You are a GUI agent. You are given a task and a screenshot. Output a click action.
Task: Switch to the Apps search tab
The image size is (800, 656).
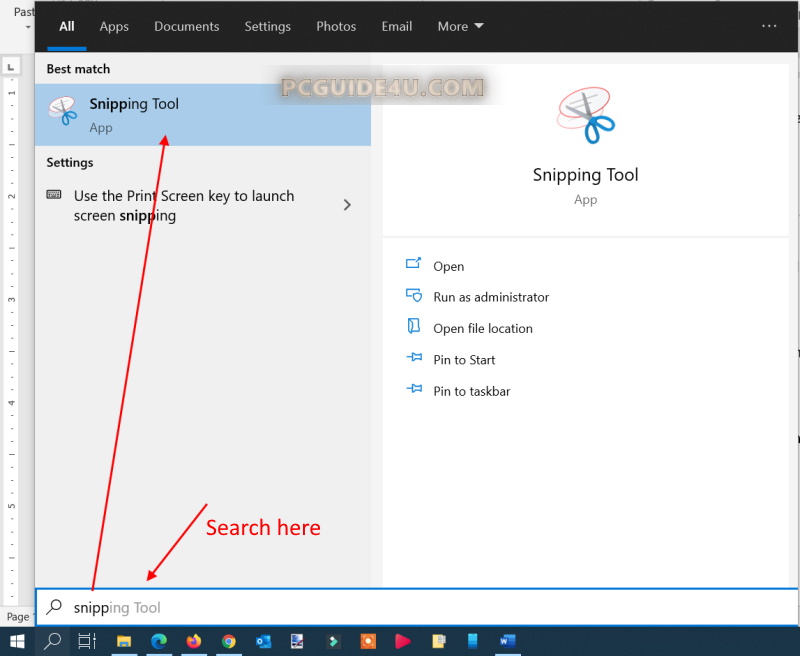[x=114, y=27]
